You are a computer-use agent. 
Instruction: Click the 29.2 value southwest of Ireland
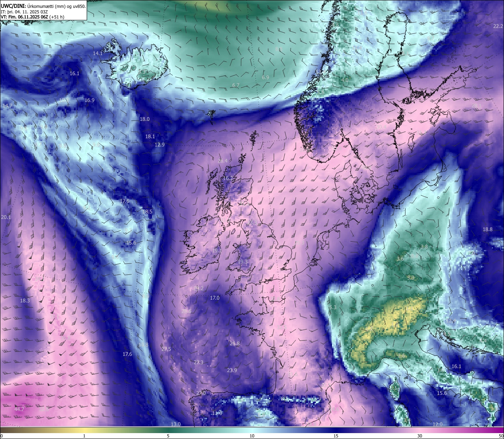(x=198, y=289)
